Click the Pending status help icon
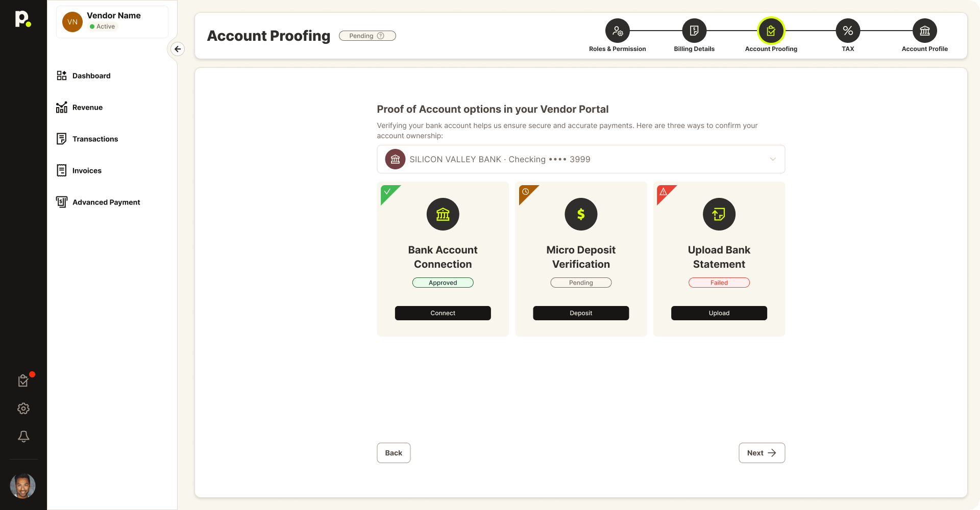 point(381,36)
